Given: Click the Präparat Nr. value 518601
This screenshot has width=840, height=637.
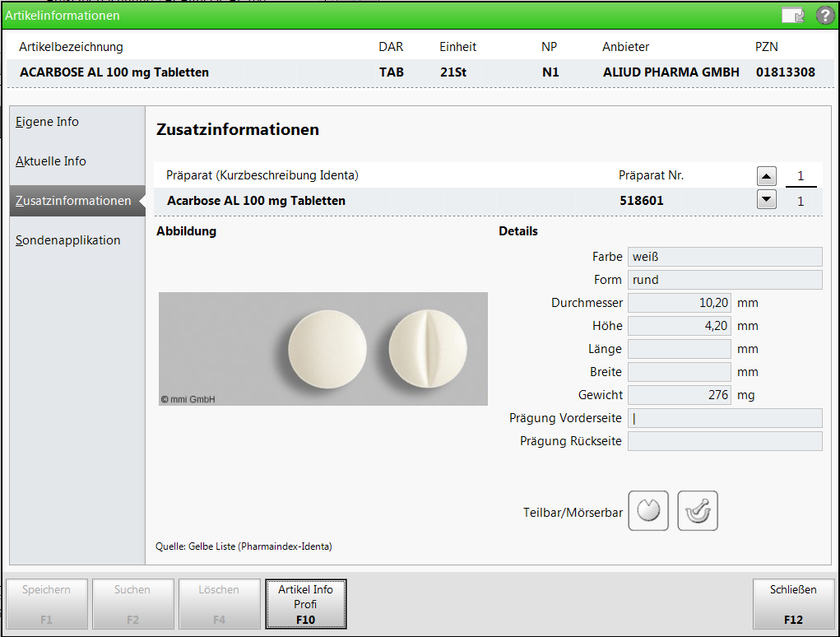Looking at the screenshot, I should click(641, 201).
